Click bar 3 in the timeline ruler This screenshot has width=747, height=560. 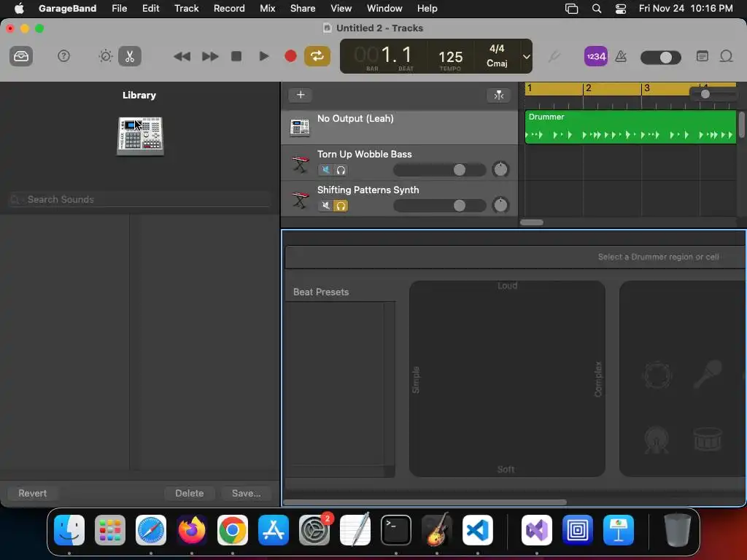pos(647,88)
